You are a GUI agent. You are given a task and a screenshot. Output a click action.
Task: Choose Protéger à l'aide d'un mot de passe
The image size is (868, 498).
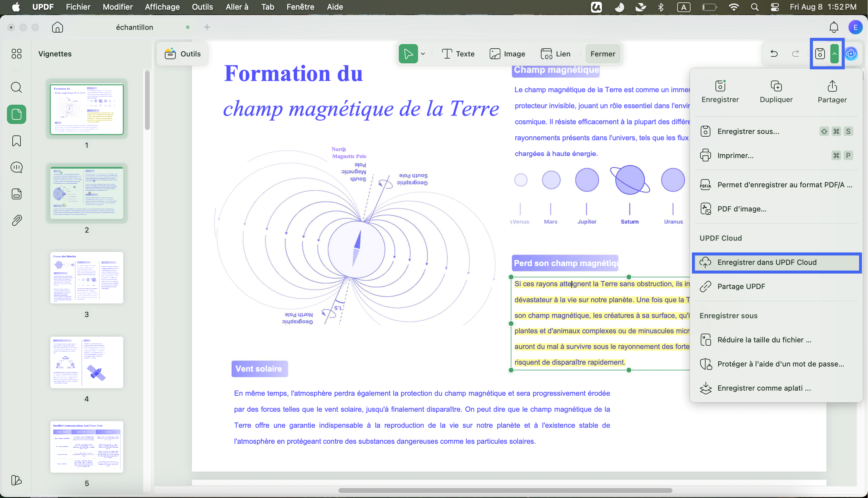pyautogui.click(x=776, y=364)
